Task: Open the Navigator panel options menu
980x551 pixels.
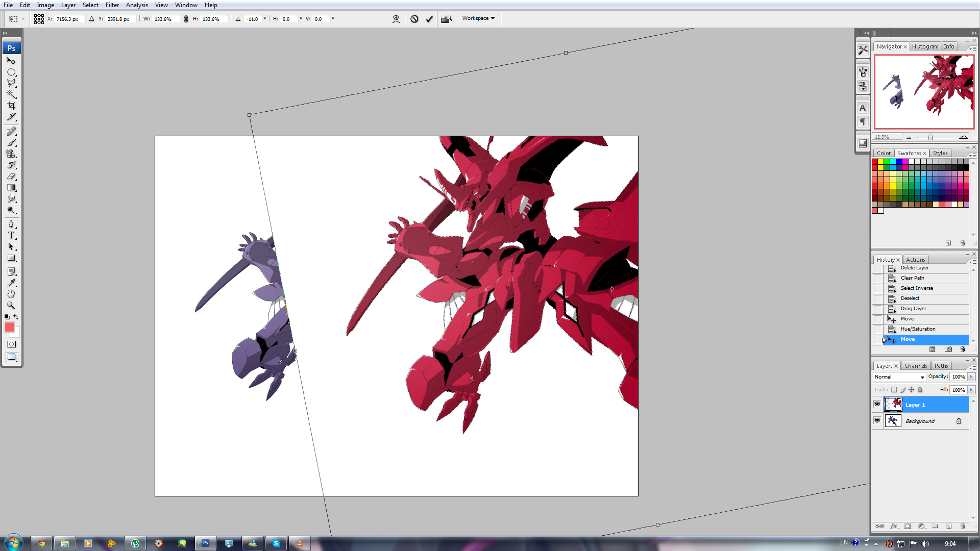Action: [x=973, y=48]
